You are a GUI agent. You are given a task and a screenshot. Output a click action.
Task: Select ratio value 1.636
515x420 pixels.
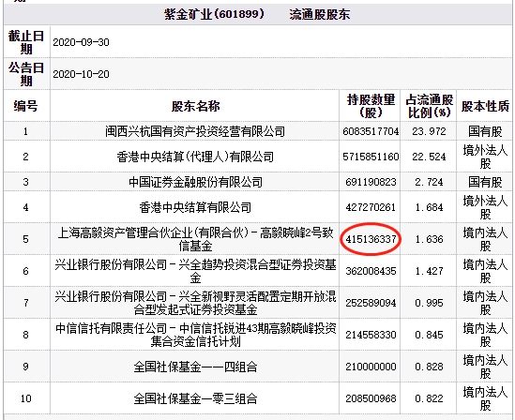(429, 239)
